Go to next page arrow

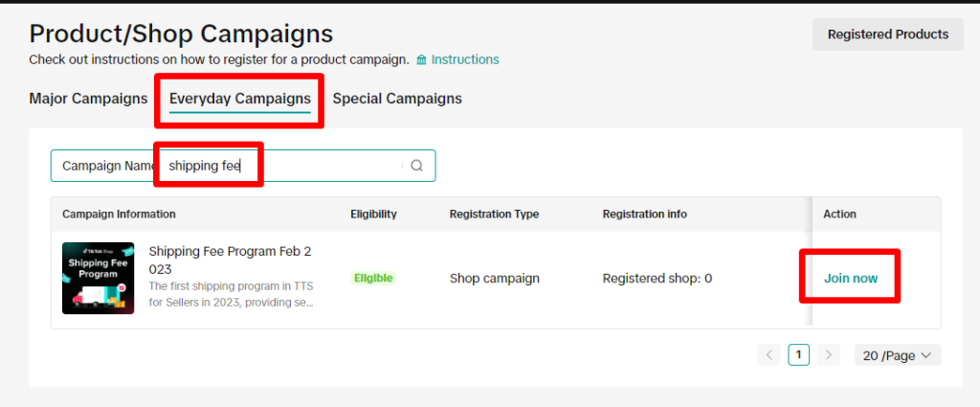(x=829, y=355)
